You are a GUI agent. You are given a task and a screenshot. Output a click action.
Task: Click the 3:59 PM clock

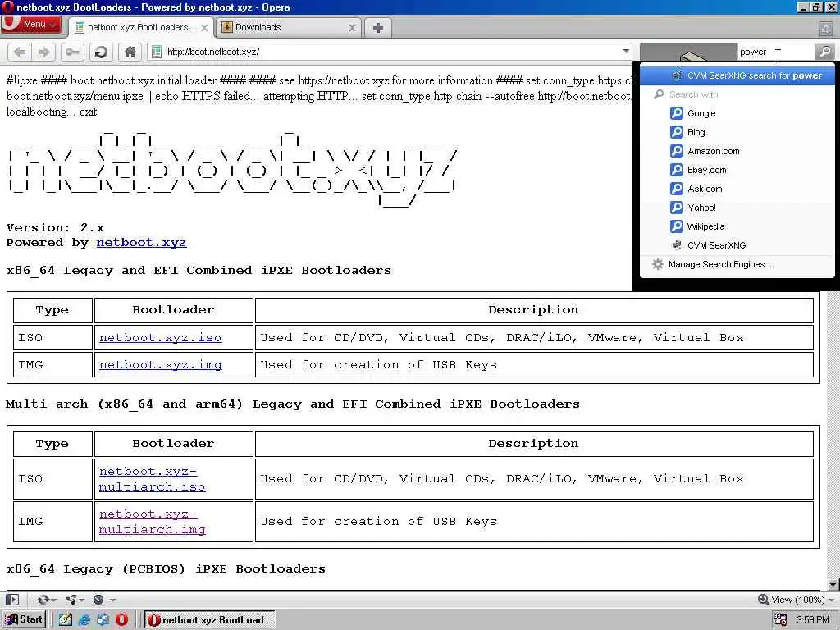click(813, 620)
